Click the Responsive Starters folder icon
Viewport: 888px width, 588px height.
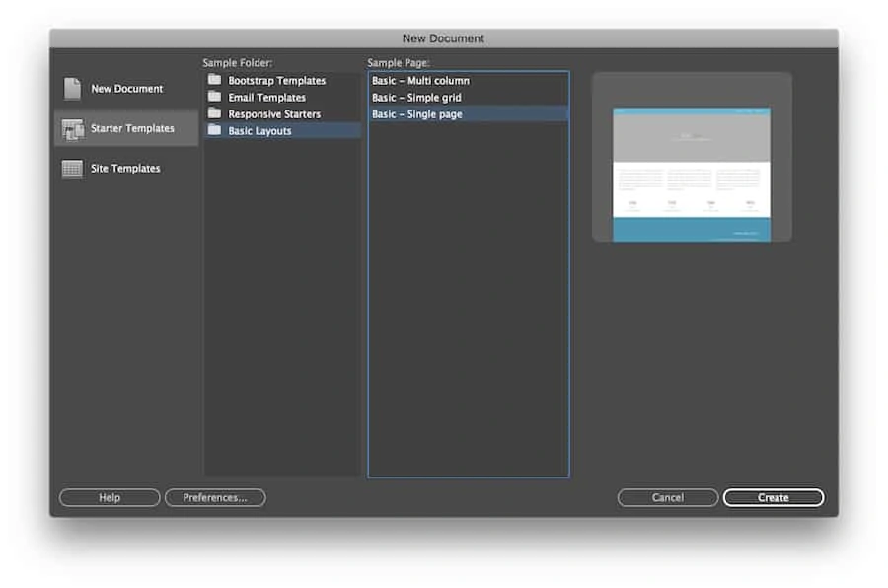[x=214, y=113]
